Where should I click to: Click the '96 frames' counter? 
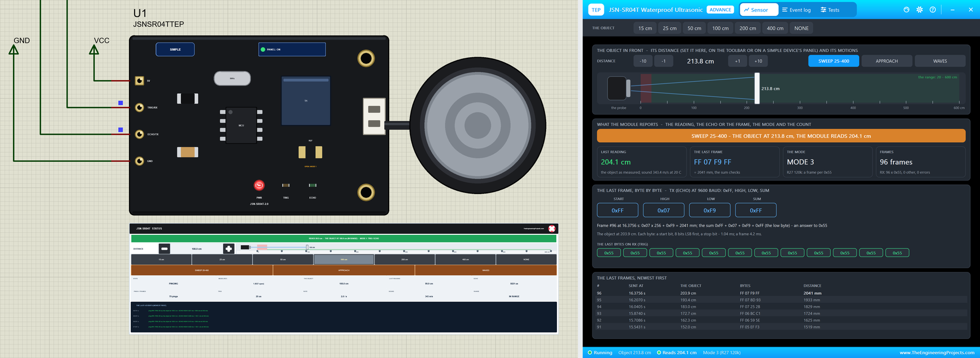click(896, 162)
